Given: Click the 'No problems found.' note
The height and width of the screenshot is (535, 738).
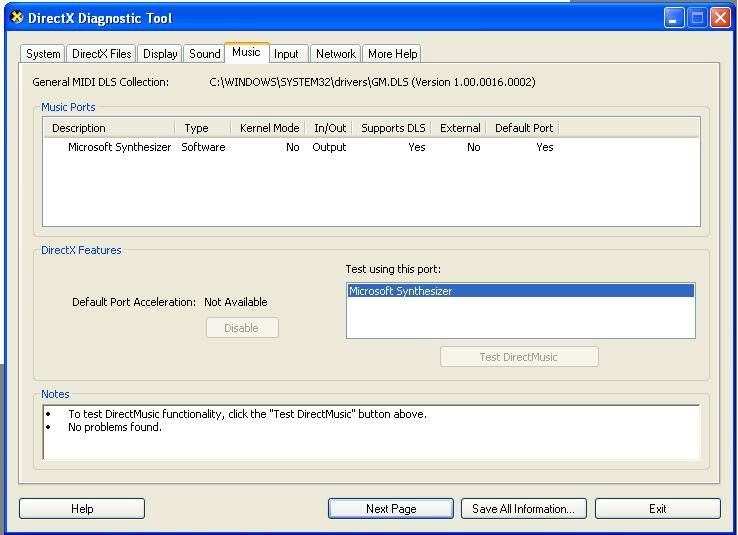Looking at the screenshot, I should 115,427.
